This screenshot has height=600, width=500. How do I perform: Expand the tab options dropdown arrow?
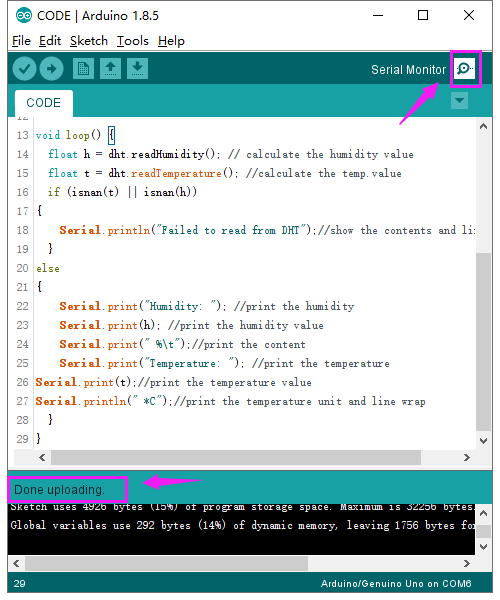click(x=459, y=101)
